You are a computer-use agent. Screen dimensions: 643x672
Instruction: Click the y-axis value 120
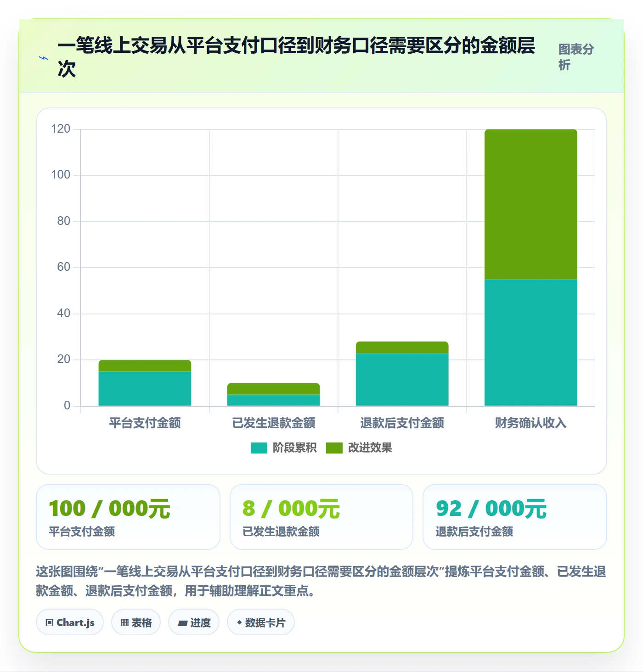pos(61,129)
